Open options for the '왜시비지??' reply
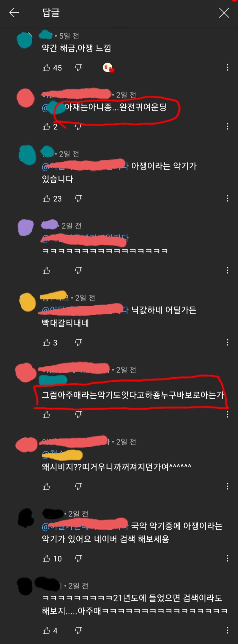 227,486
